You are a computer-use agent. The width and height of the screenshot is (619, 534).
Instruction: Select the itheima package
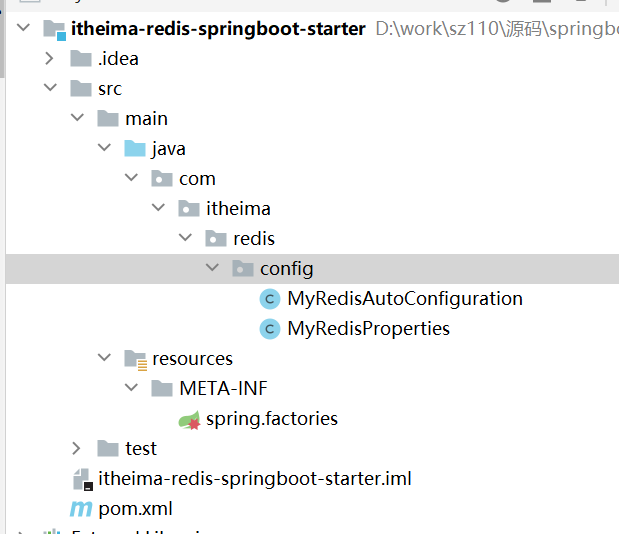(238, 209)
